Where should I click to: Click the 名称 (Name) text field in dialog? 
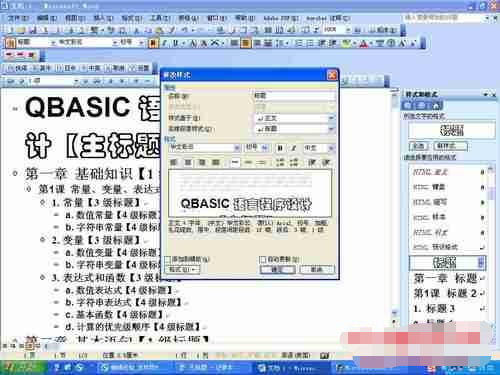tap(295, 96)
